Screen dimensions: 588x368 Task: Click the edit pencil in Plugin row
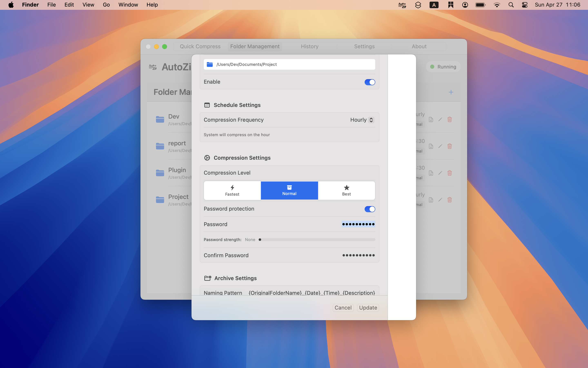[x=440, y=173]
